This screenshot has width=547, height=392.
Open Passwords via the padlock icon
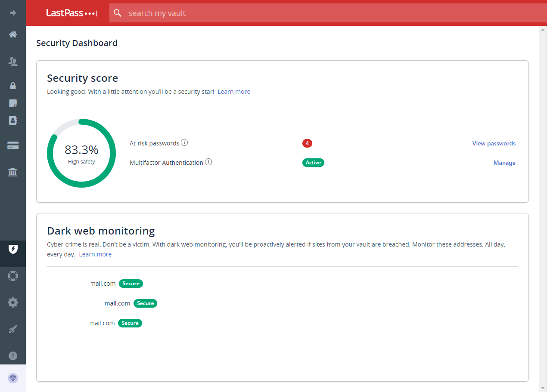[13, 86]
